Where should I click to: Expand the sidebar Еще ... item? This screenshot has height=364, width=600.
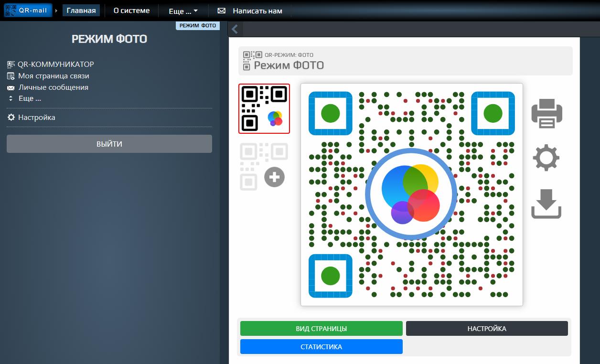pyautogui.click(x=30, y=98)
